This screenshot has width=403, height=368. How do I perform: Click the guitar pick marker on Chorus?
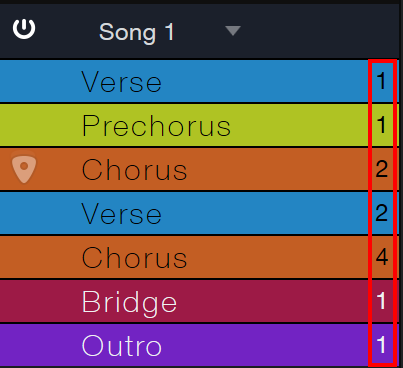tap(24, 167)
